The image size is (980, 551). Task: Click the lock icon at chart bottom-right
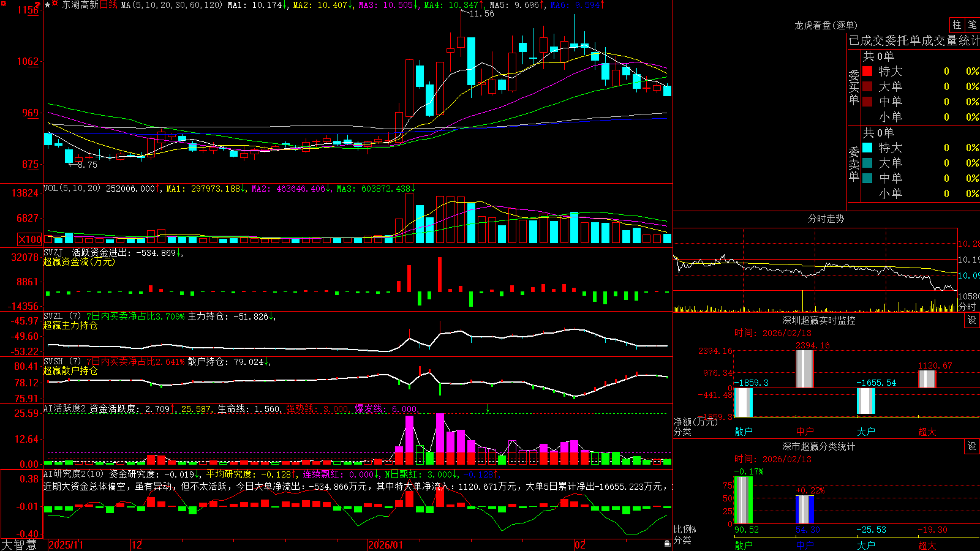[667, 544]
